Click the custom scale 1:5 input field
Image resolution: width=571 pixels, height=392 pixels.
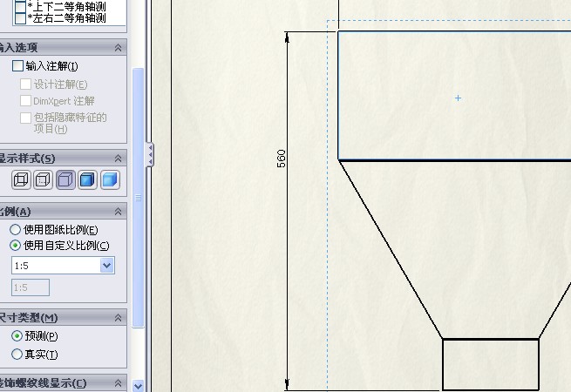click(31, 287)
